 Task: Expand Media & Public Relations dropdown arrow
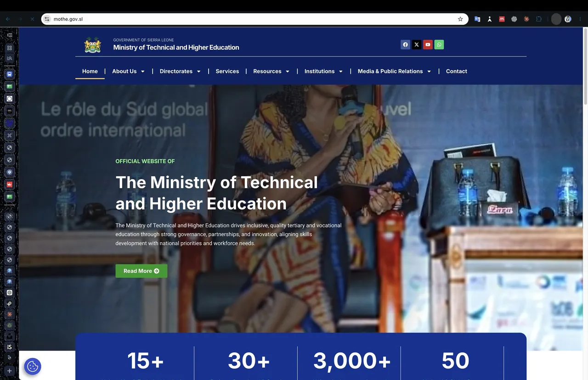pos(429,72)
